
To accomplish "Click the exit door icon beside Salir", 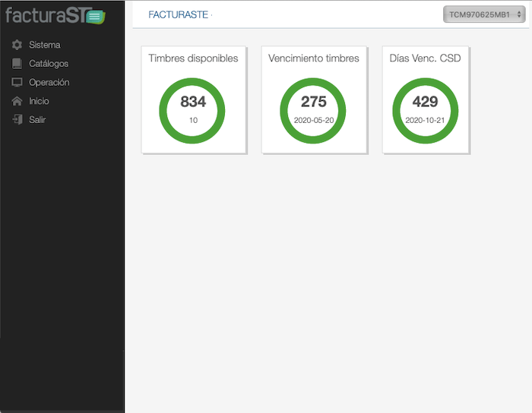I will [x=17, y=119].
